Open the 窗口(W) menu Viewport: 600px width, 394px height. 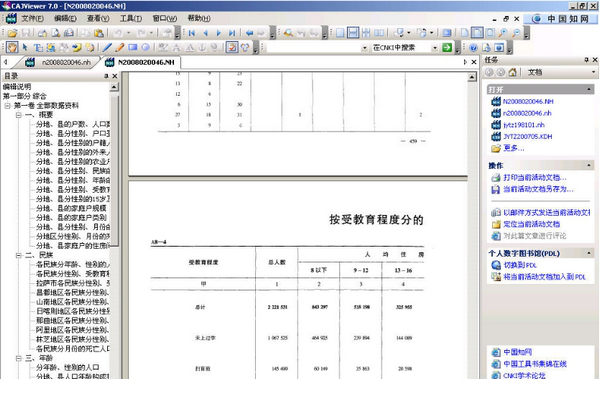165,18
